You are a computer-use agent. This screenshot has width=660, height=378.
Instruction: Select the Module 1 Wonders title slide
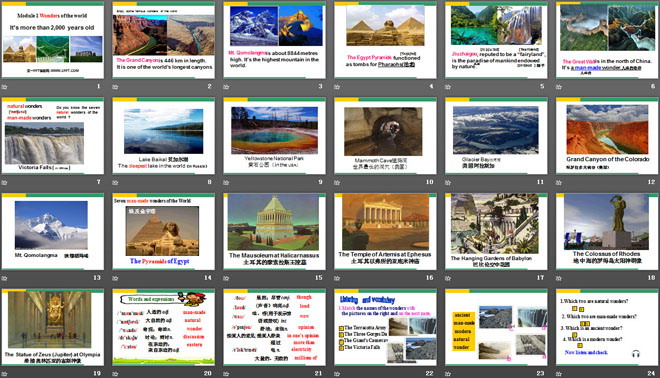[53, 40]
